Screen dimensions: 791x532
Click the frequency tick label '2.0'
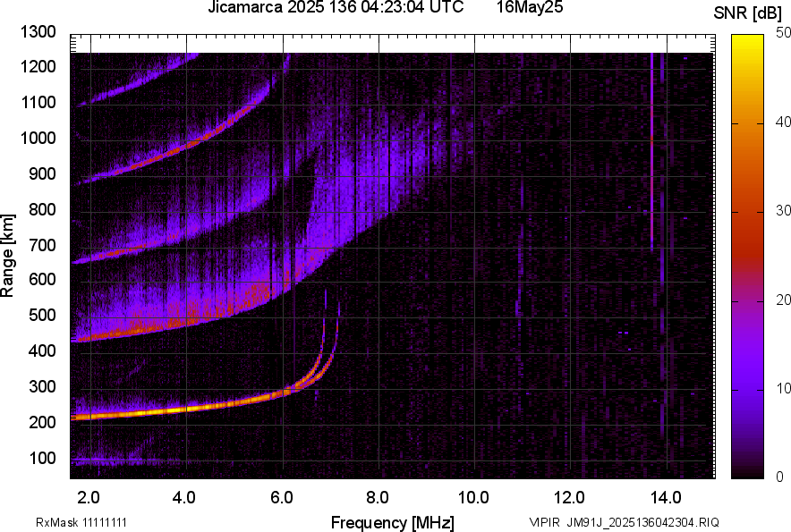pos(89,498)
